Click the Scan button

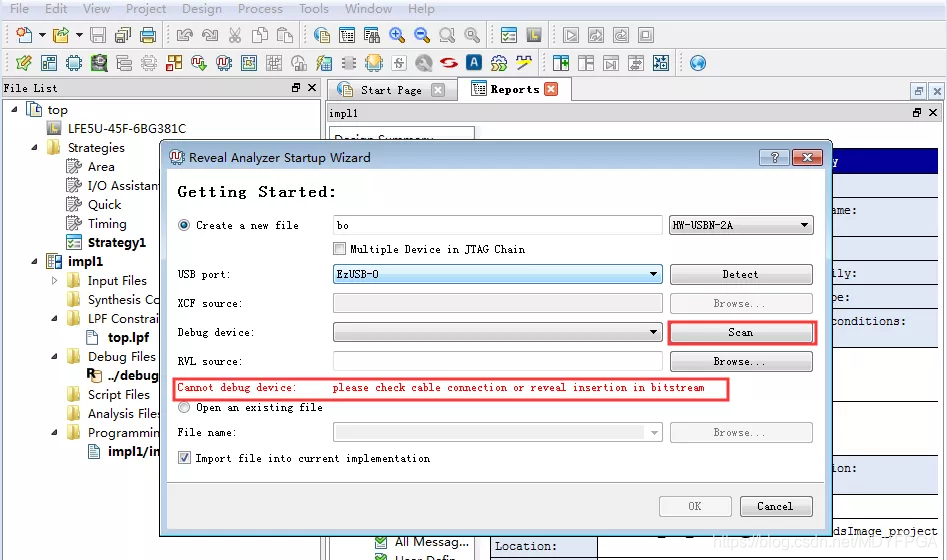740,332
